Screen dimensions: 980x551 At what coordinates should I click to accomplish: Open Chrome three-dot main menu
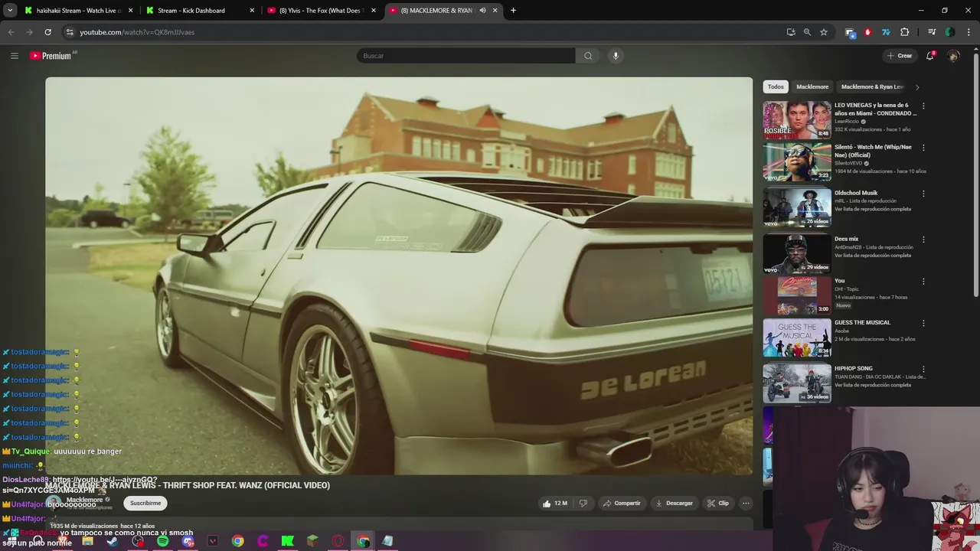click(969, 32)
